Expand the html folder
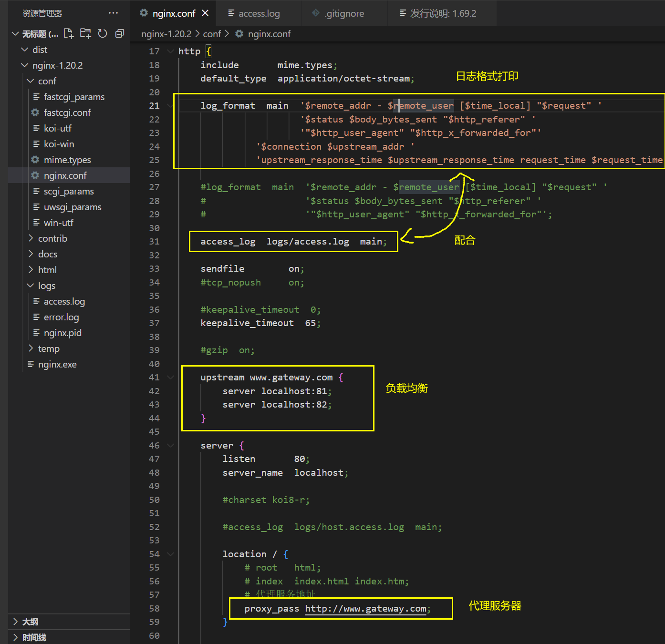The image size is (665, 644). [31, 270]
